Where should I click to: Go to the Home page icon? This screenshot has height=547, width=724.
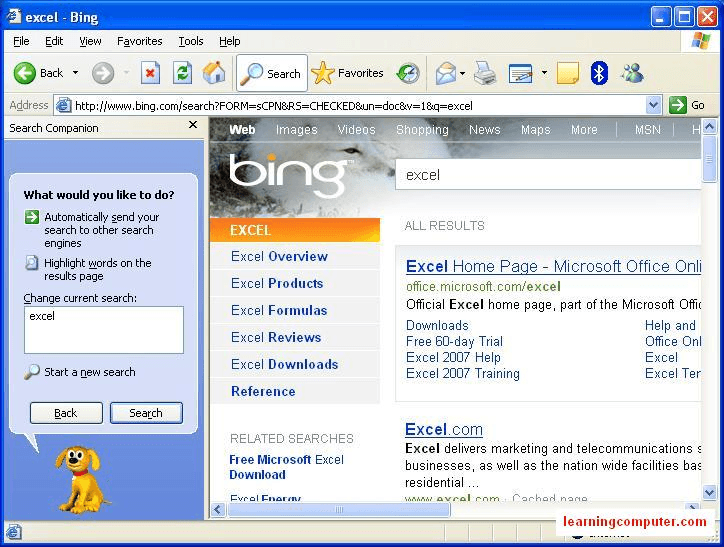coord(214,73)
